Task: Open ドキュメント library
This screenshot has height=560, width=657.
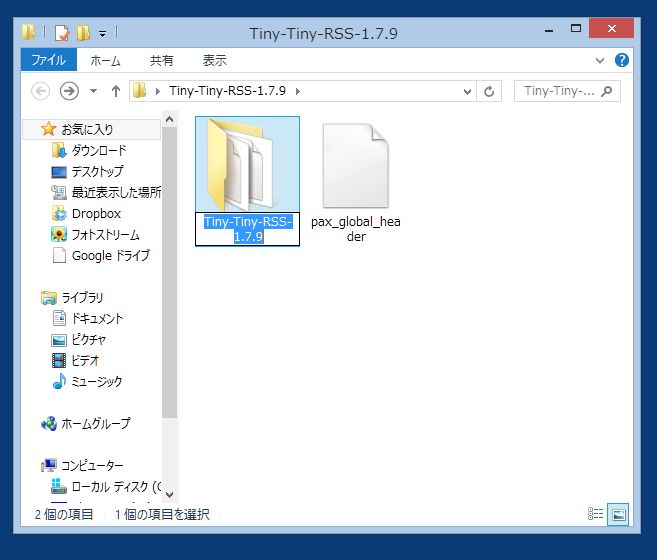Action: pyautogui.click(x=97, y=319)
